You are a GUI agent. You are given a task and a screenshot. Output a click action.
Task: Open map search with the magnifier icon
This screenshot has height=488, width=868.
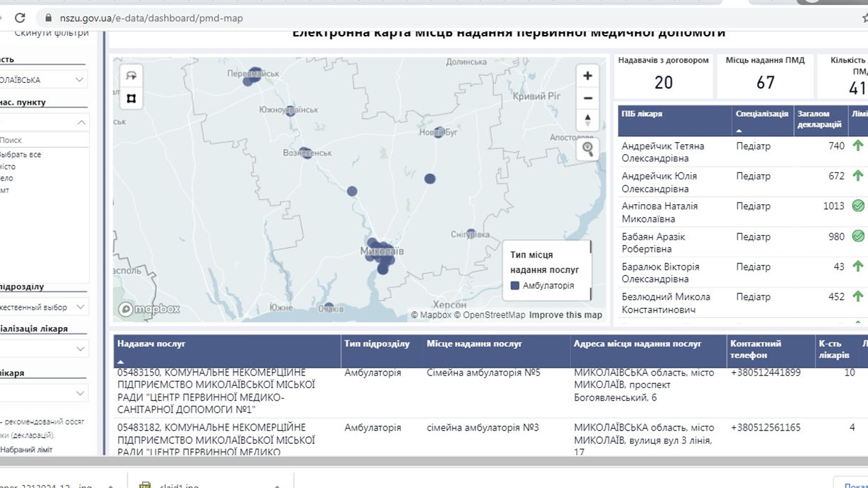tap(588, 149)
